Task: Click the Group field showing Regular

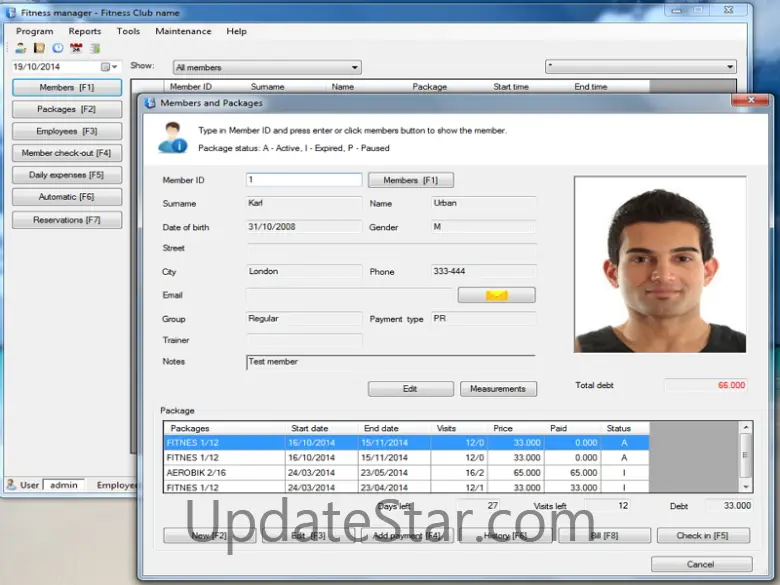Action: point(304,318)
